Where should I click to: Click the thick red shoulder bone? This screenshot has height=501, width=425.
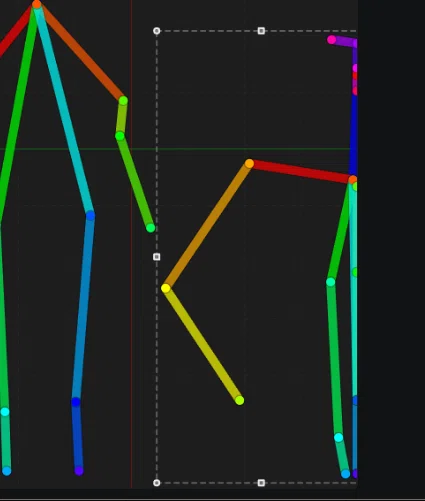pos(301,171)
